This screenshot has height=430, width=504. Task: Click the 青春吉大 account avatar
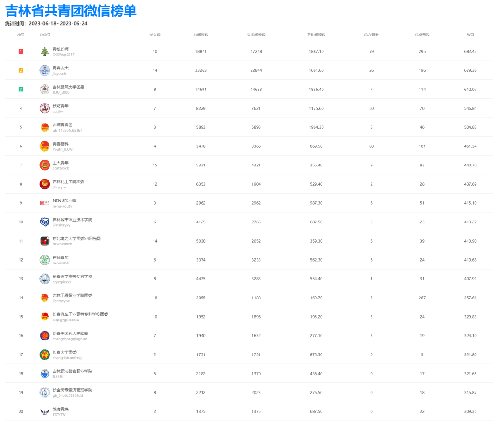point(45,70)
